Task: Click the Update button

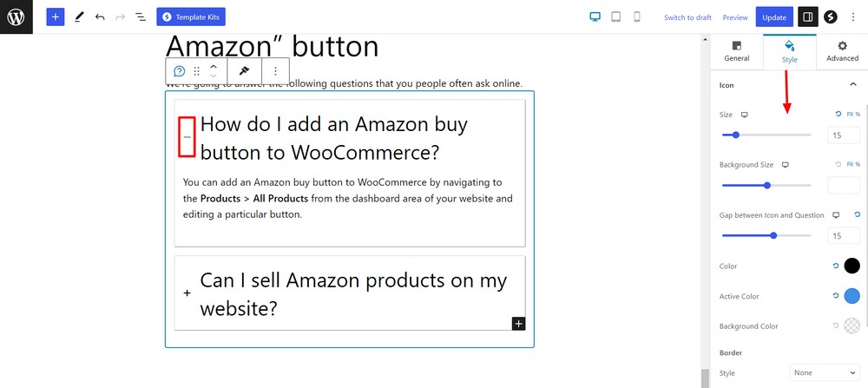Action: [774, 17]
